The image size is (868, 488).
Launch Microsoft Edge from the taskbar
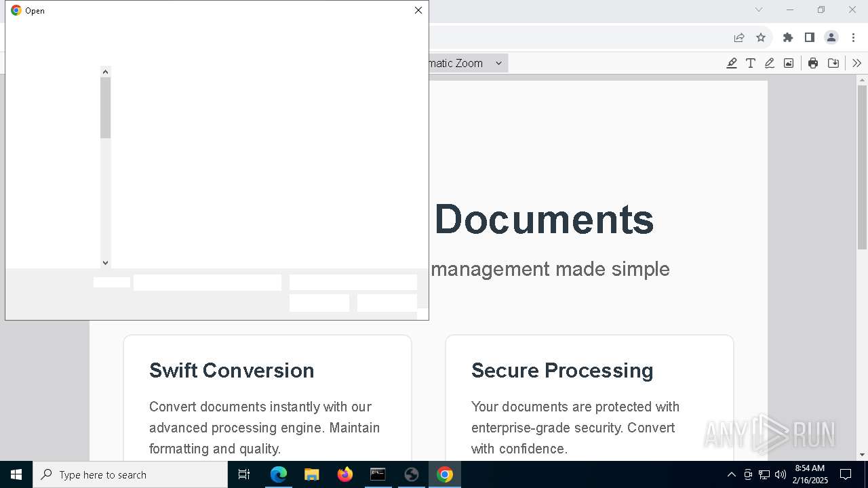tap(279, 474)
